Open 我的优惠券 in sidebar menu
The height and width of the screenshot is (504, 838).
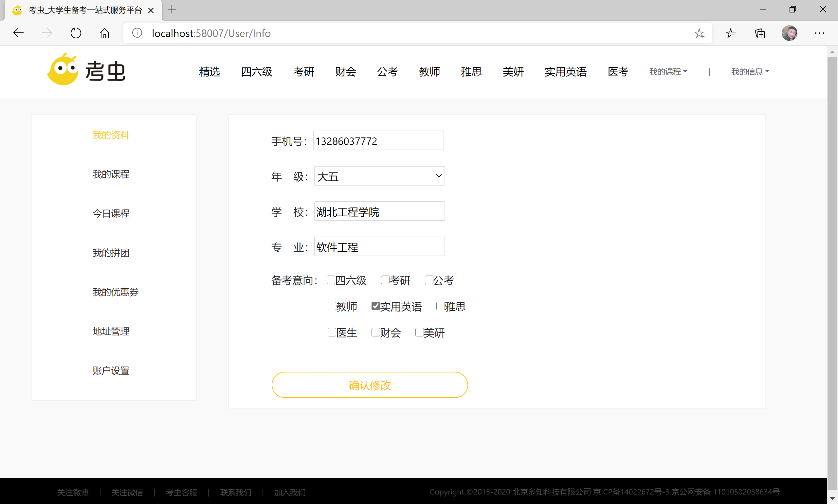click(116, 292)
